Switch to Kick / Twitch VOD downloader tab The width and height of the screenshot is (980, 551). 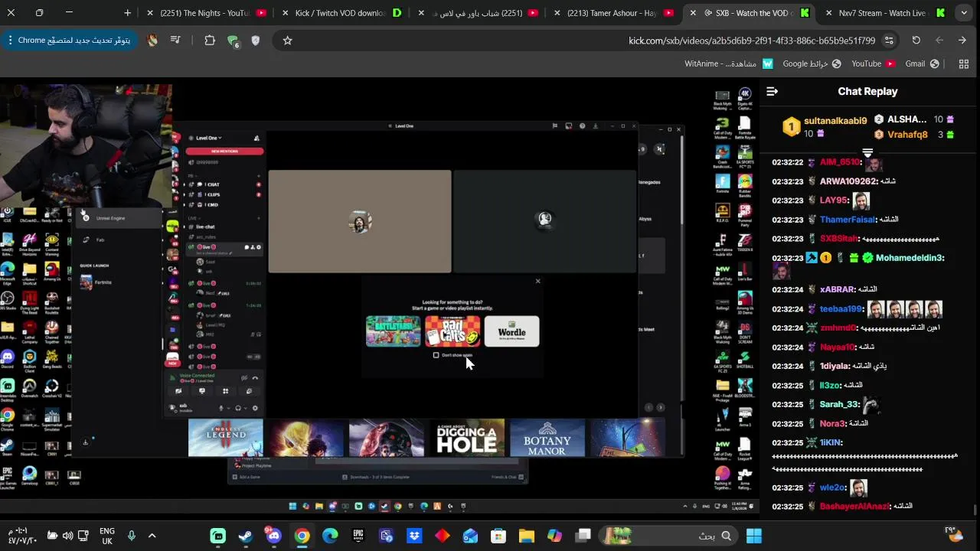341,13
